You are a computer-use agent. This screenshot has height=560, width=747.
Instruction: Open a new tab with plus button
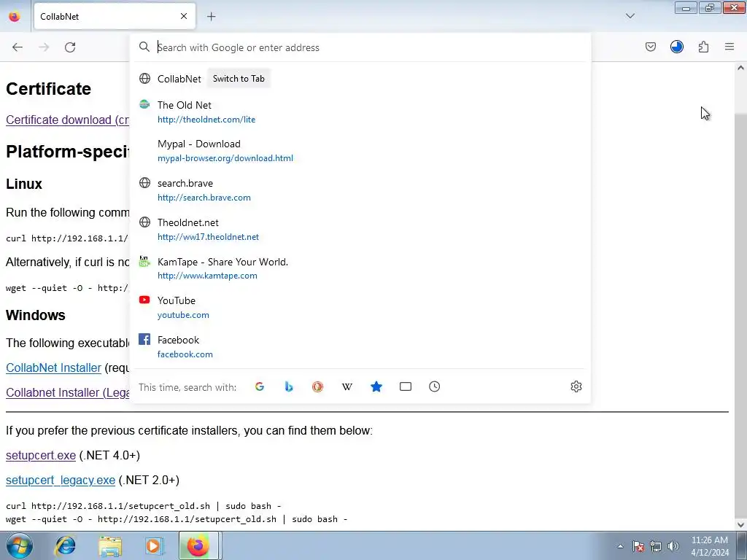point(211,17)
